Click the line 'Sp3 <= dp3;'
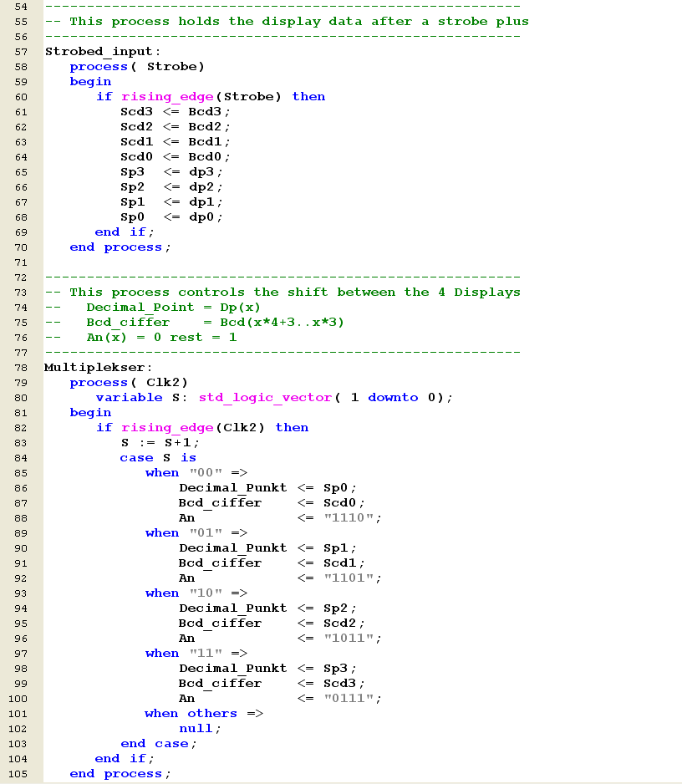682x784 pixels. pos(171,172)
